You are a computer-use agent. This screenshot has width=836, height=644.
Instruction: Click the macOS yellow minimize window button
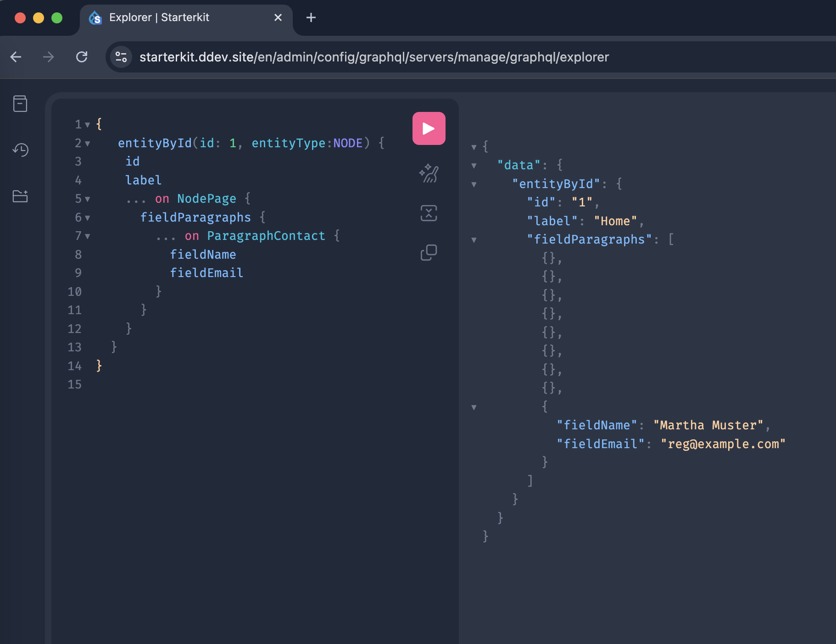(x=39, y=17)
